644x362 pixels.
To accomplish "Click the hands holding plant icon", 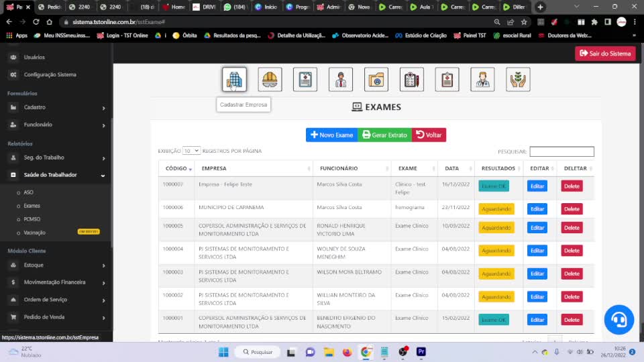I will point(518,79).
